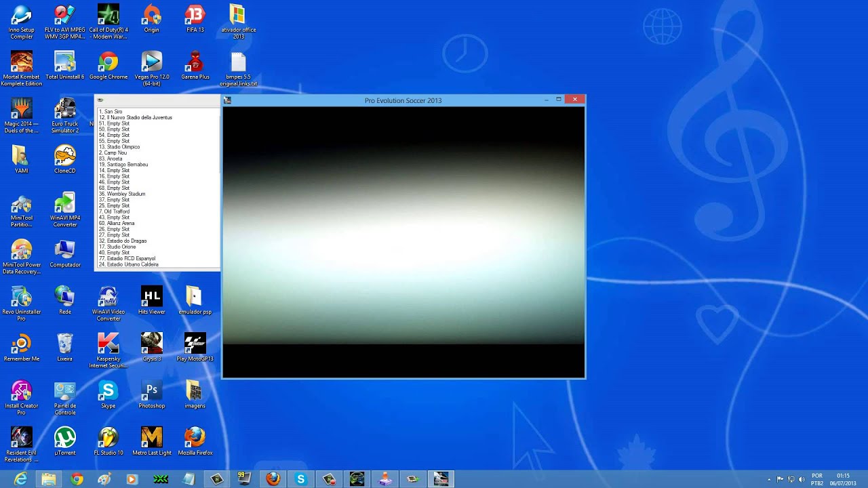Click the Play MotoGP13 desktop icon
Viewport: 868px width, 488px height.
pos(195,347)
